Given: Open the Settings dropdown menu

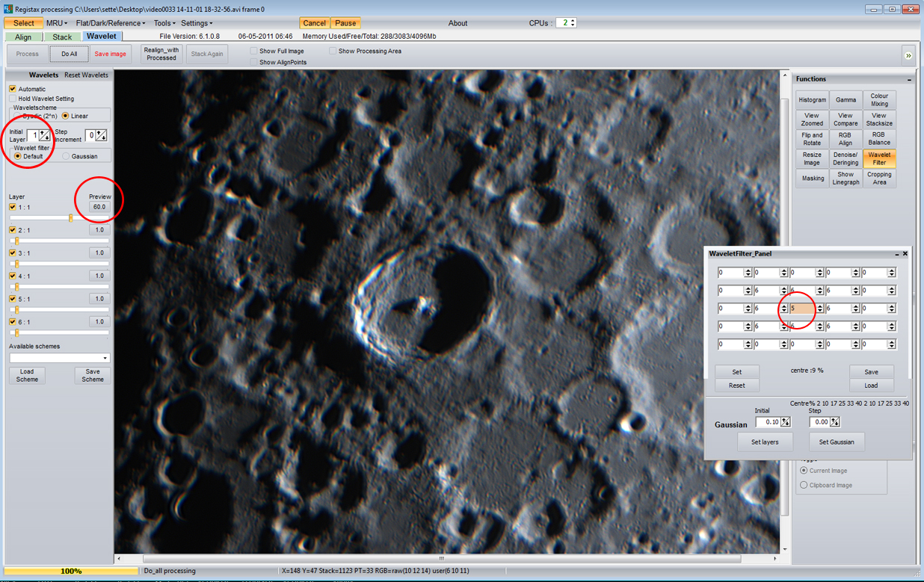Looking at the screenshot, I should 197,23.
